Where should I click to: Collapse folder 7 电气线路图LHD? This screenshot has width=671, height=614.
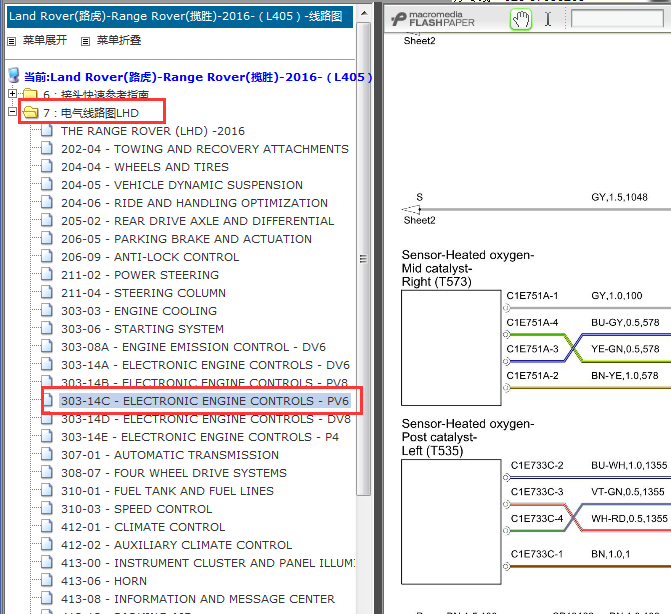tap(12, 112)
